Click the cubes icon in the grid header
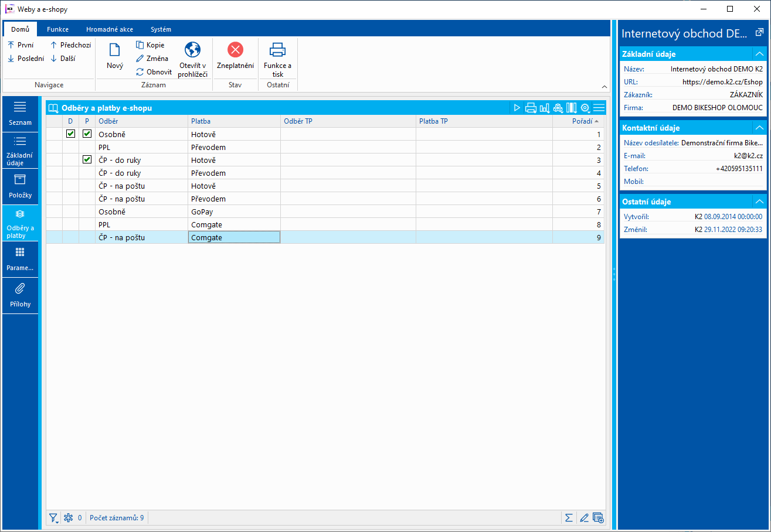The image size is (771, 532). pyautogui.click(x=558, y=108)
